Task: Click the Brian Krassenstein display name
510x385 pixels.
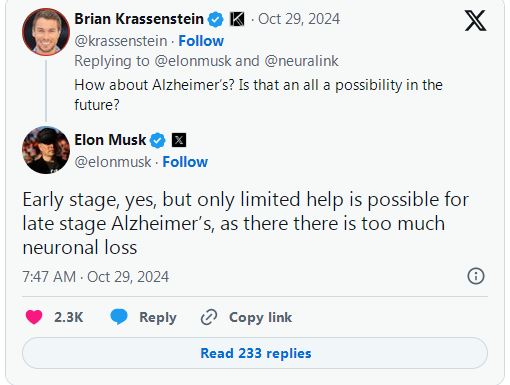Action: pyautogui.click(x=139, y=19)
